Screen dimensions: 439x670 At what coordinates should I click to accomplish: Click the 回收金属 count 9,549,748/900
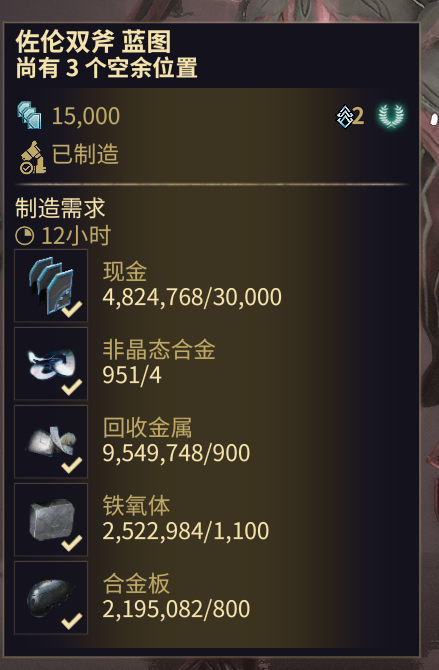tap(176, 453)
